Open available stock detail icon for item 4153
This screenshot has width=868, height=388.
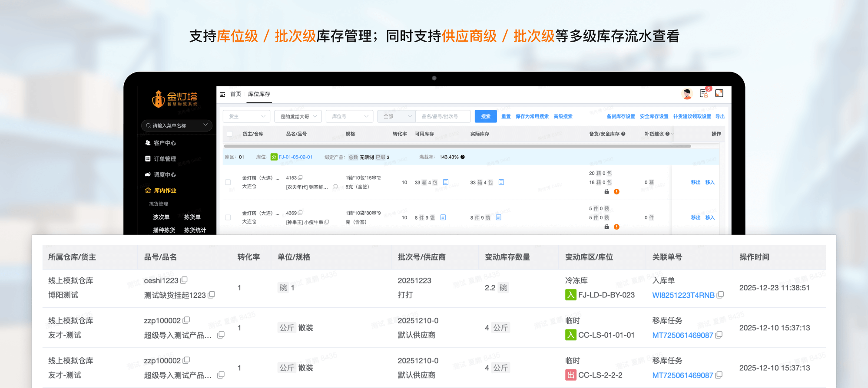[446, 182]
